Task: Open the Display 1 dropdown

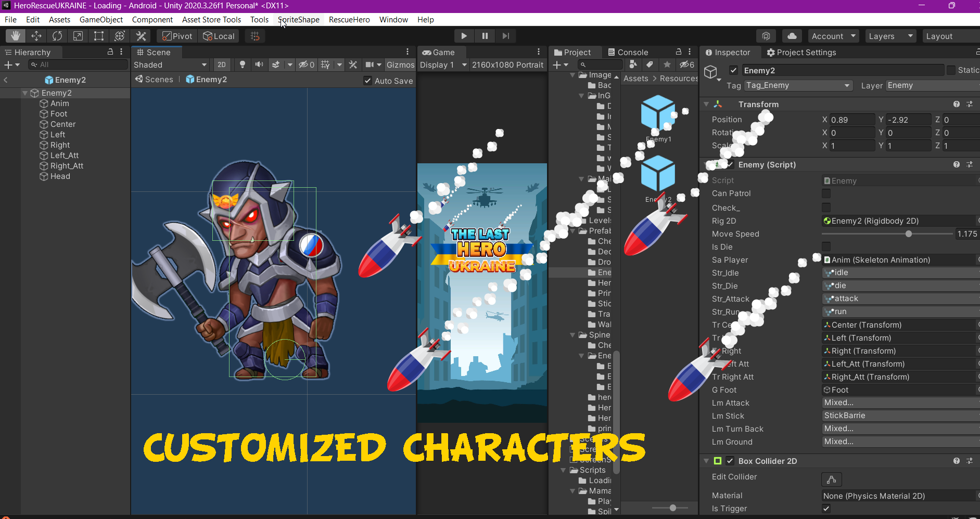Action: [x=443, y=64]
